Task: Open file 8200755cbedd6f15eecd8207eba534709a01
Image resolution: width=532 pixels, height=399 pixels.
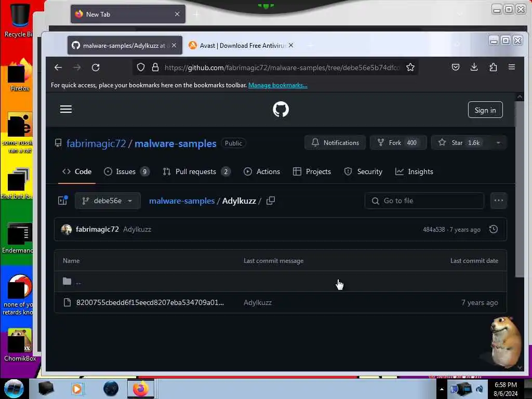Action: point(150,303)
